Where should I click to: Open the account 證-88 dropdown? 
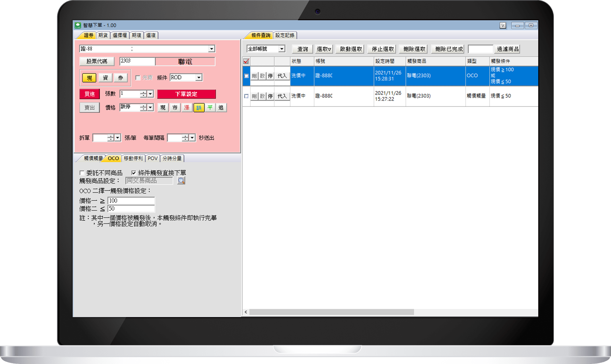(212, 49)
